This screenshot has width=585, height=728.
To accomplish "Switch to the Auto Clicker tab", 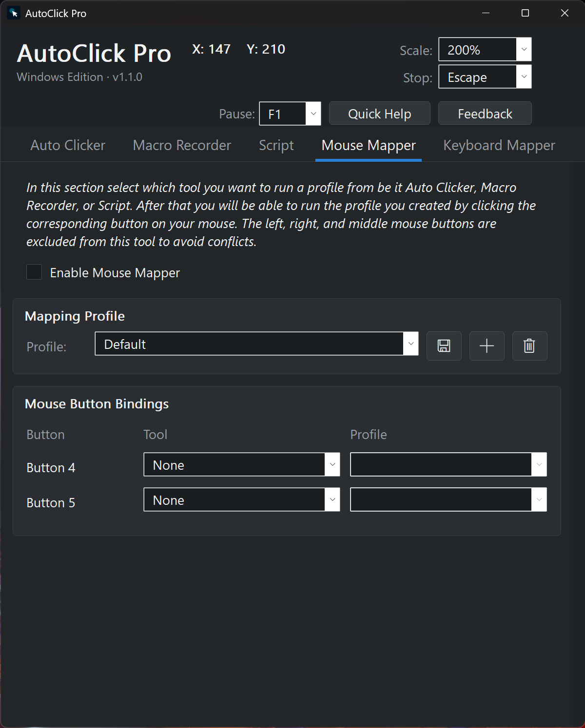I will point(68,145).
